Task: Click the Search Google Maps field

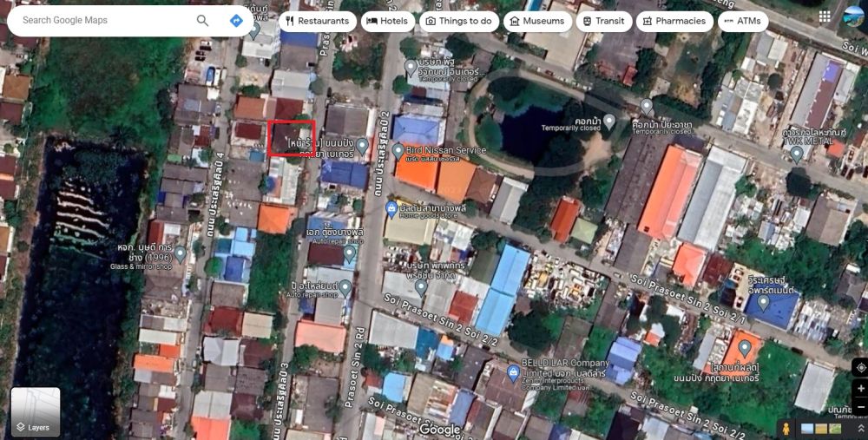Action: coord(104,20)
